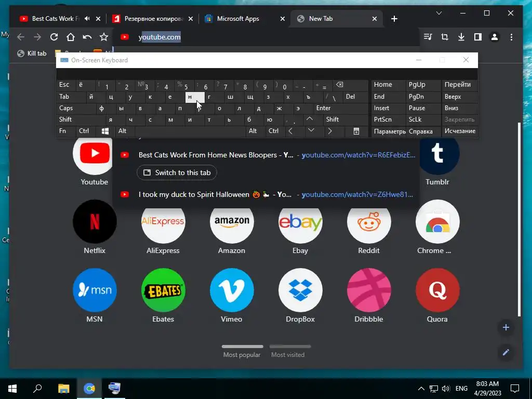Open the three-dot browser menu
The width and height of the screenshot is (532, 399).
(x=511, y=37)
